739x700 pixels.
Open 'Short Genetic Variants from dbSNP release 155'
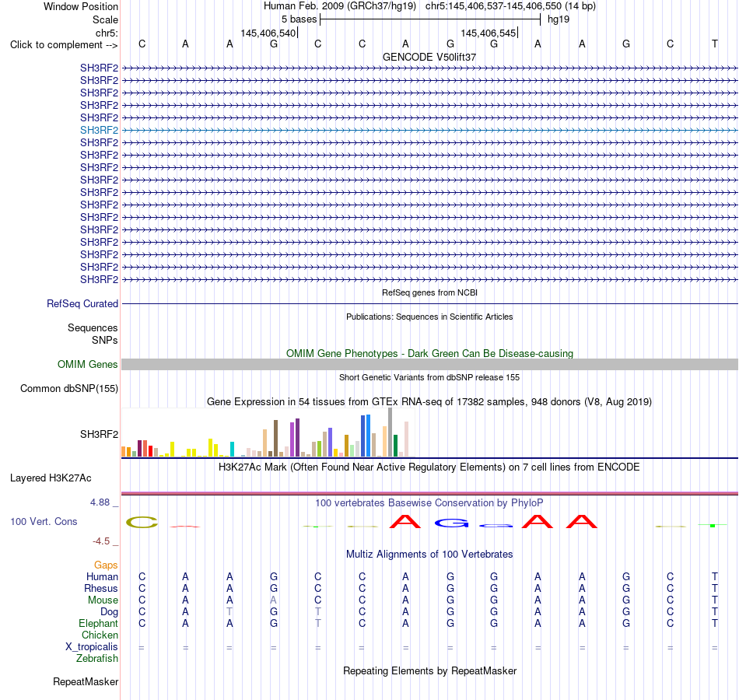pyautogui.click(x=429, y=377)
